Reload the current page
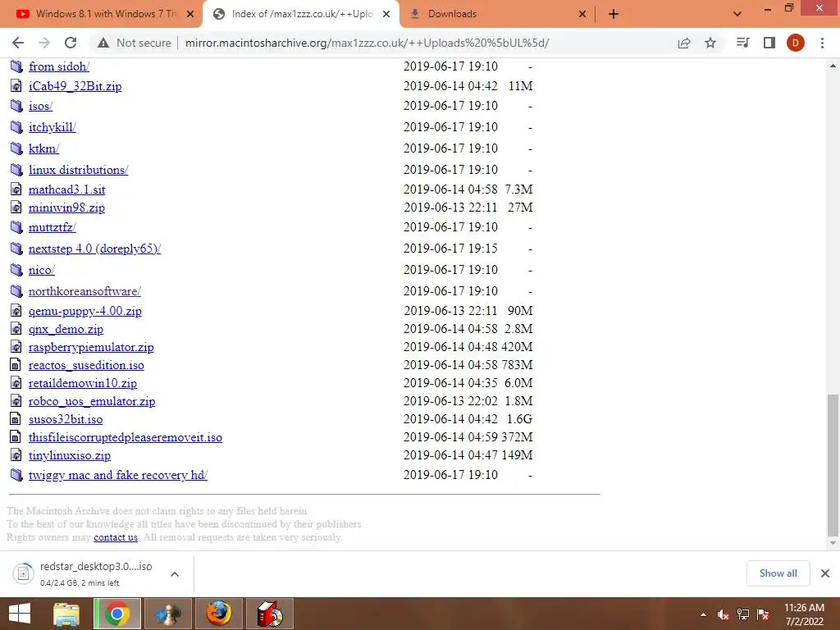Screen dimensions: 840x630 [71, 43]
